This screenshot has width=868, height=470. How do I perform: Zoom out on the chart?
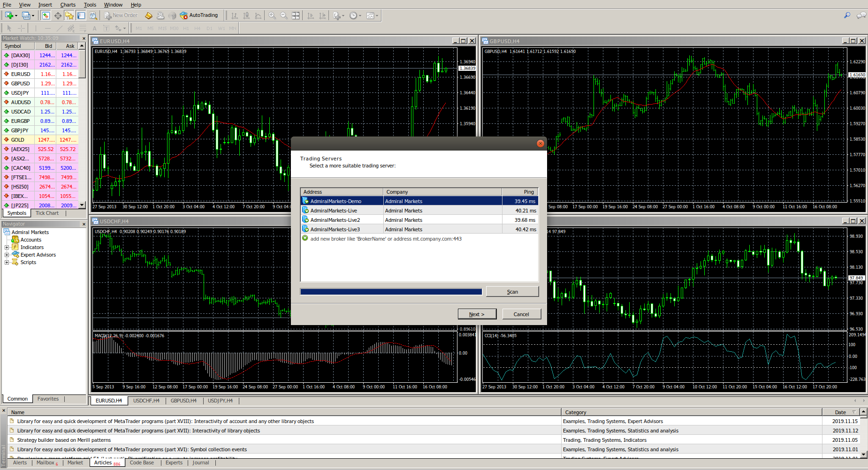pyautogui.click(x=284, y=15)
